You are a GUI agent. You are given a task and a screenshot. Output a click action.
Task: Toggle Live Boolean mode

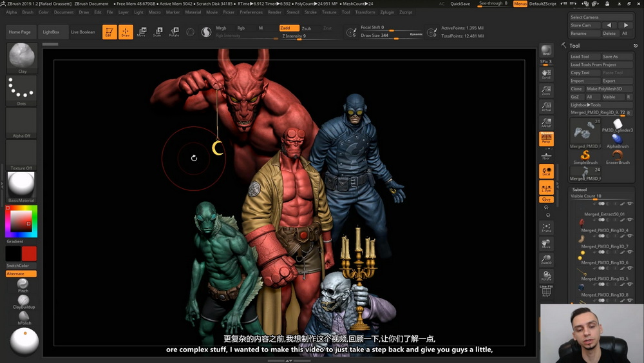coord(83,32)
